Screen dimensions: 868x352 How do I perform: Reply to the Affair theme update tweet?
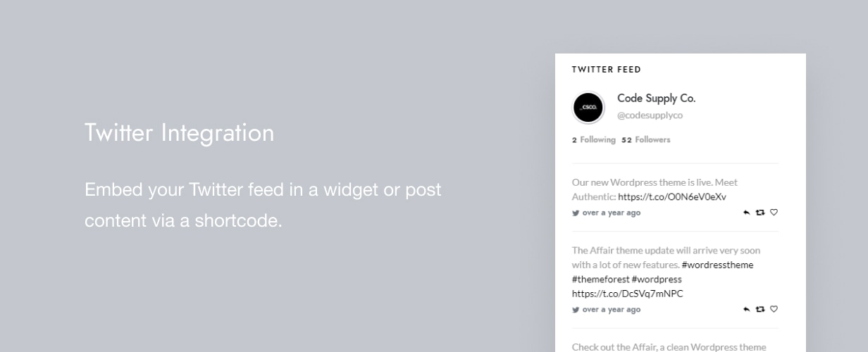coord(747,309)
